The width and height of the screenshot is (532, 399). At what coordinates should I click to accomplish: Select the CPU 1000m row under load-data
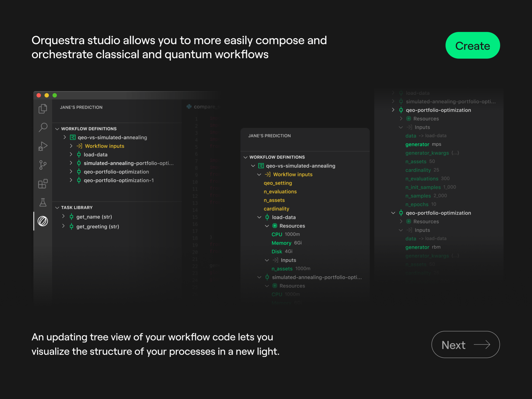285,234
